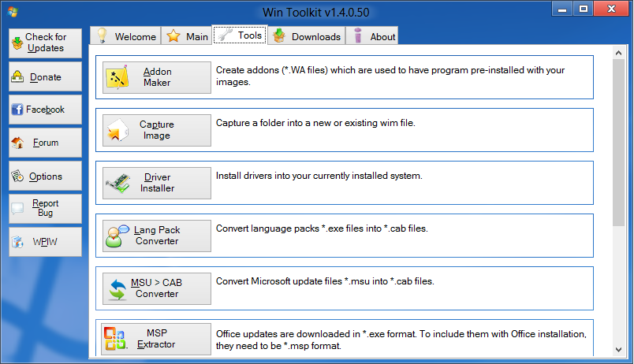634x364 pixels.
Task: Click the download basket icon on Downloads tab
Action: pos(279,35)
